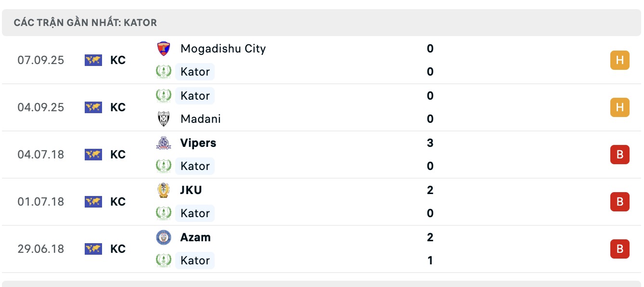This screenshot has height=287, width=644.
Task: Open the Vipers team name link
Action: tap(198, 143)
